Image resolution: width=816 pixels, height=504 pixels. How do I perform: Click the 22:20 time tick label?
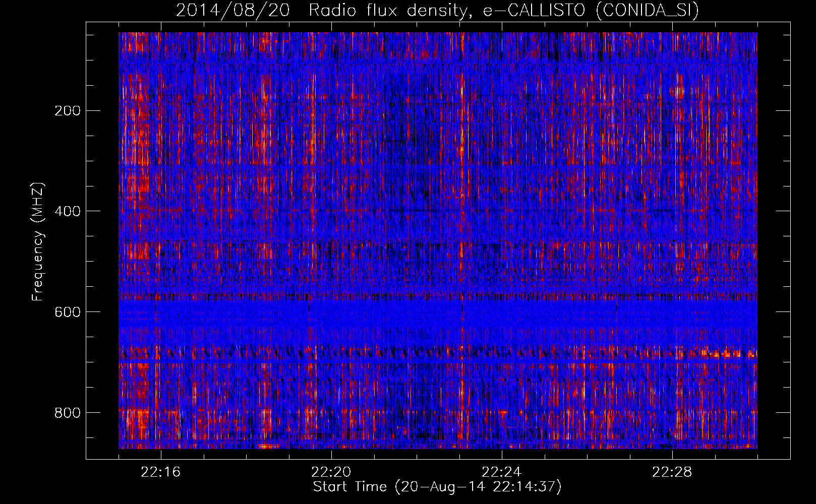point(331,472)
